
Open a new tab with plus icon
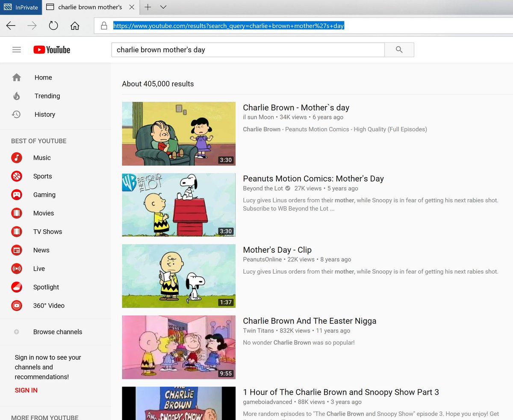[148, 7]
